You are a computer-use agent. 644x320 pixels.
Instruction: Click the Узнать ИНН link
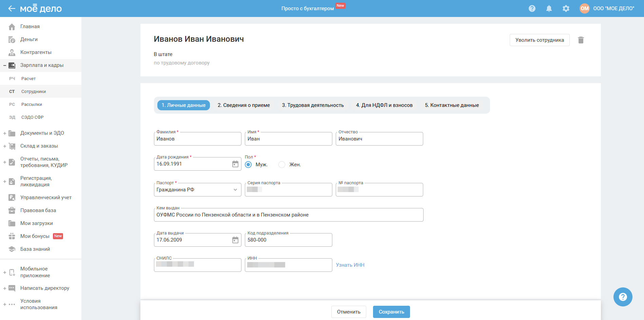[350, 265]
